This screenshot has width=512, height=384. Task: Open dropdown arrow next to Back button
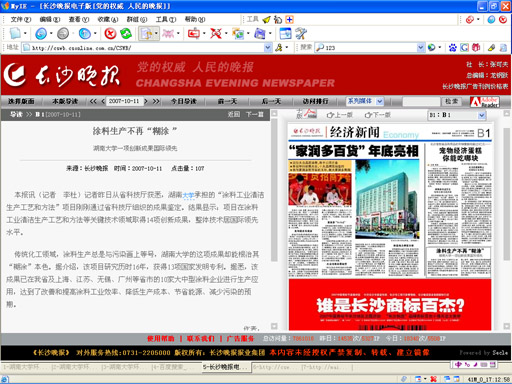coord(51,33)
